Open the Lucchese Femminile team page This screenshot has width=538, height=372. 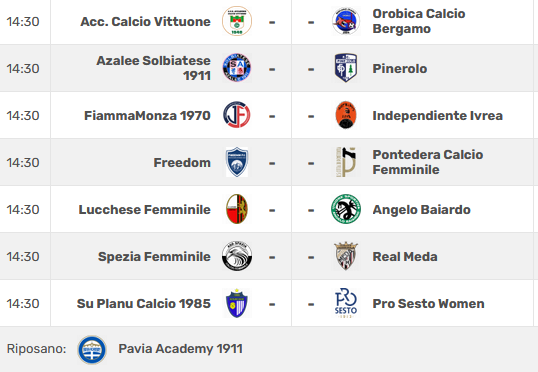(x=144, y=210)
